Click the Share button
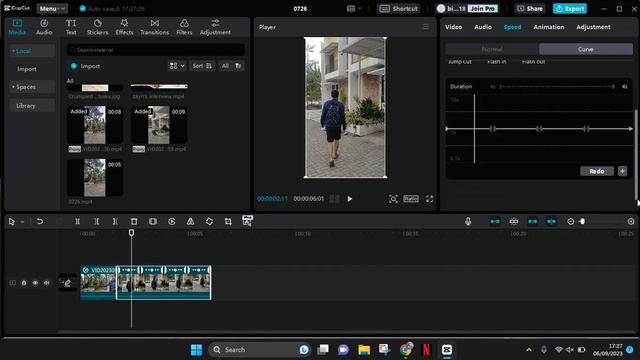Viewport: 640px width, 360px height. tap(530, 9)
